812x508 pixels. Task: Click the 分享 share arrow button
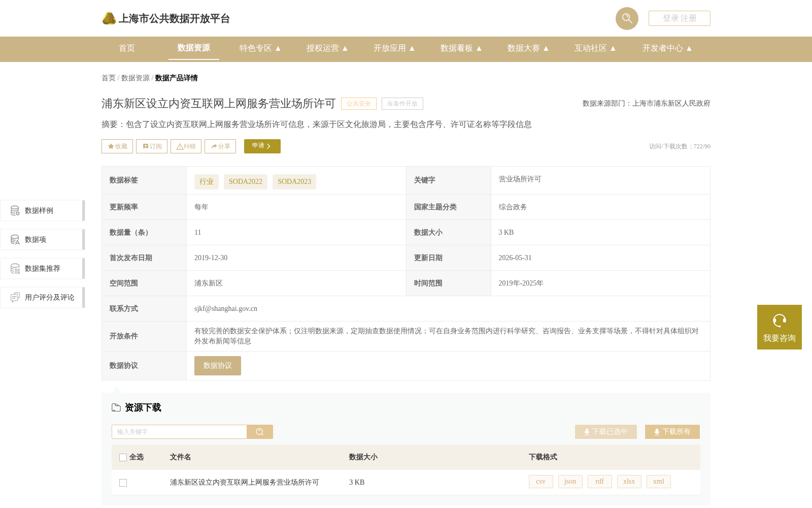click(x=220, y=146)
